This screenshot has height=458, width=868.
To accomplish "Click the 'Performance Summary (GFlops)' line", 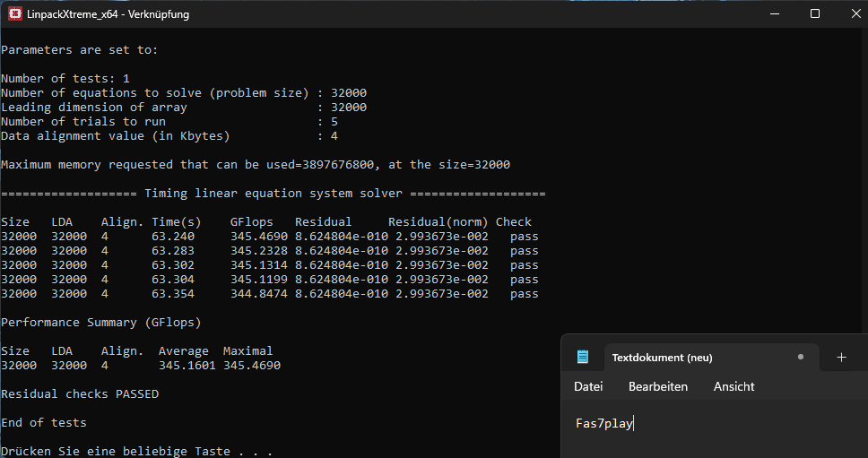I will [101, 323].
